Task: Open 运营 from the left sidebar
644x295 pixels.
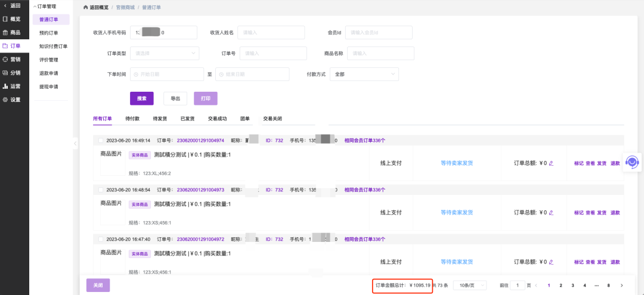Action: 5,86
